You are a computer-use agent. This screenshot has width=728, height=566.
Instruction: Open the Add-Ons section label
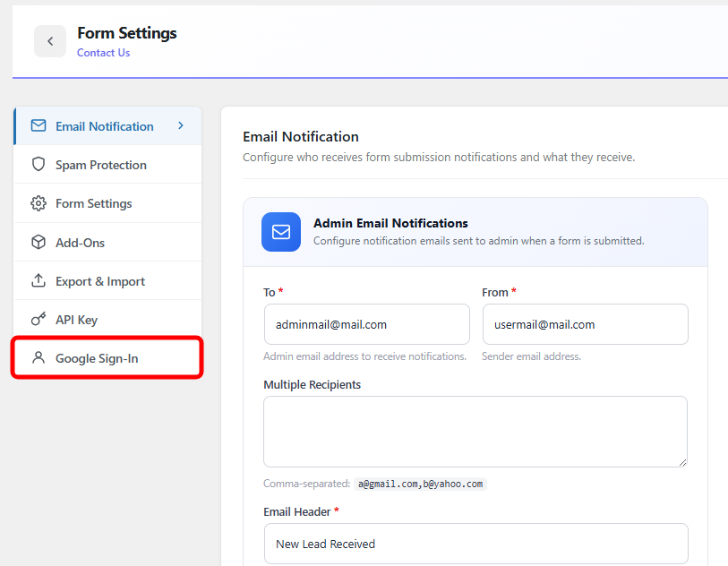[x=81, y=243]
